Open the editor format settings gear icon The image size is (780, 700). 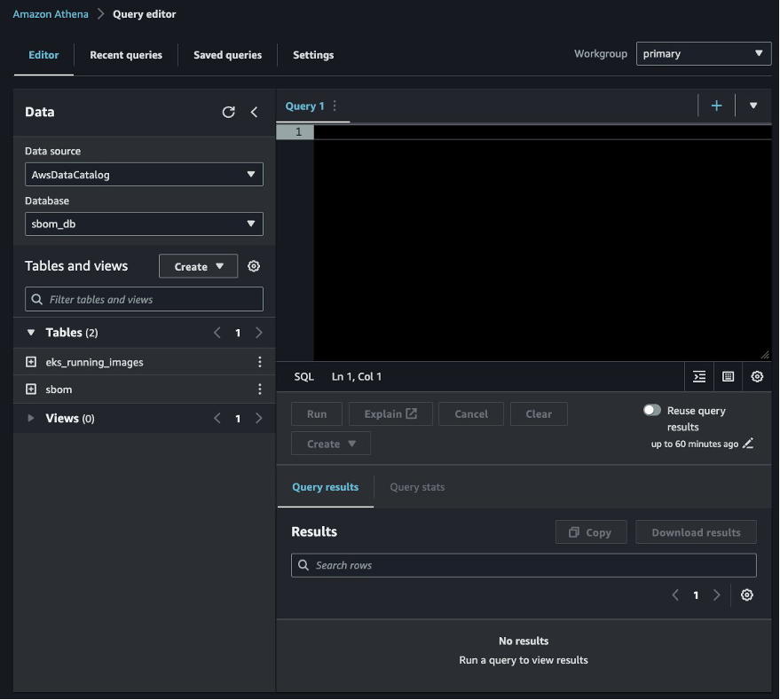click(757, 376)
